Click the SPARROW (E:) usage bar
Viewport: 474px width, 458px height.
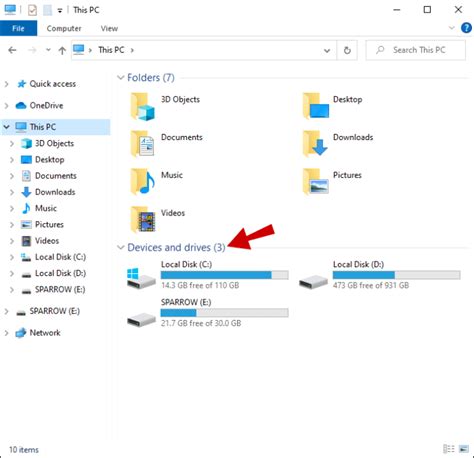coord(224,313)
